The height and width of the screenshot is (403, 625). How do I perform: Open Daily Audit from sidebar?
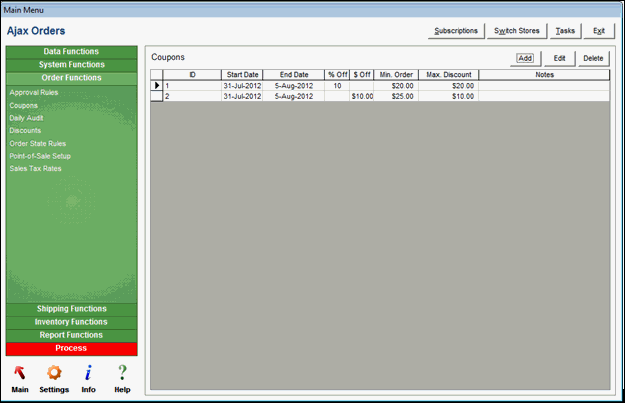coord(27,118)
